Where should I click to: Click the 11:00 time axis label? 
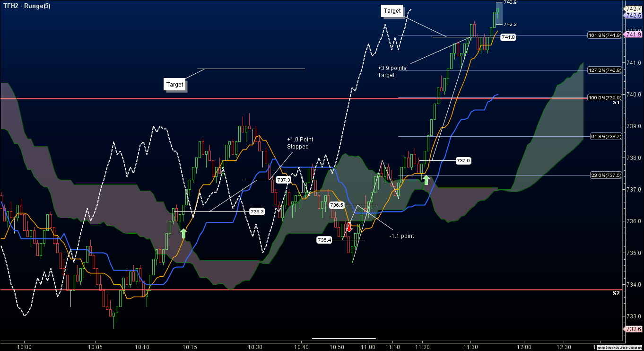point(367,347)
